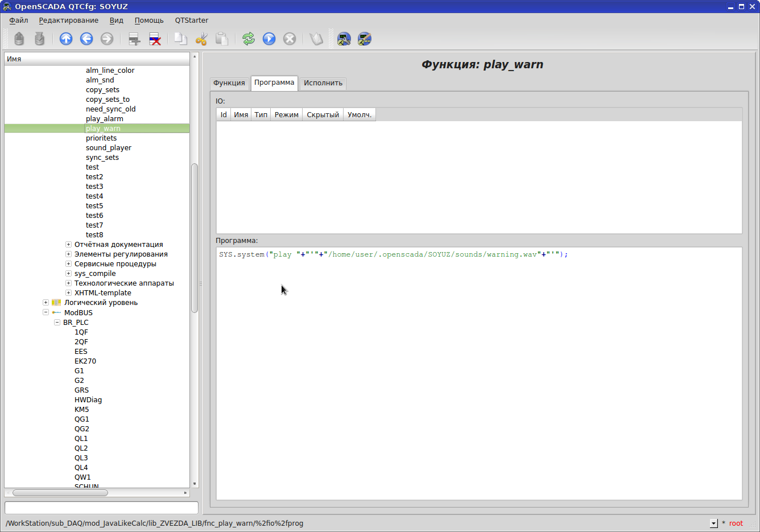Select play_alarm in the tree
Screen dimensions: 760x532
click(x=105, y=119)
